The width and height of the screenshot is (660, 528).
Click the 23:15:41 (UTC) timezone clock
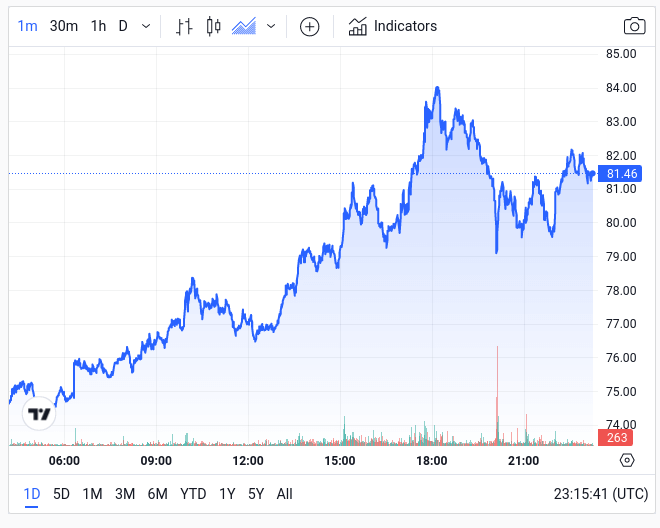tap(600, 493)
